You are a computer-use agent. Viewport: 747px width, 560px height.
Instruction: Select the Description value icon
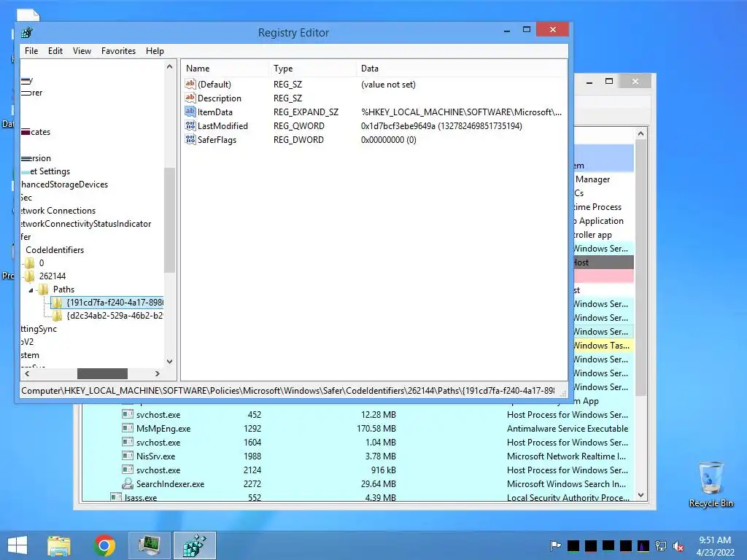(x=190, y=98)
